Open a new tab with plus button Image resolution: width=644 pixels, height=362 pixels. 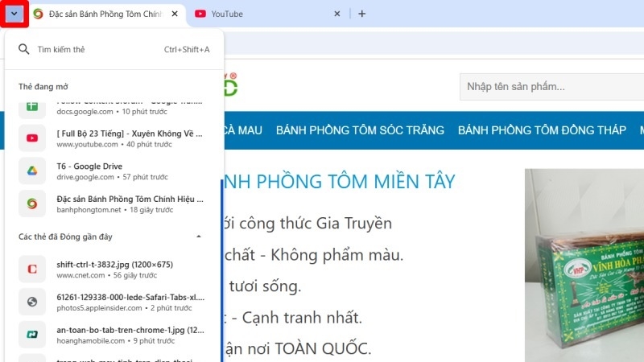[361, 14]
